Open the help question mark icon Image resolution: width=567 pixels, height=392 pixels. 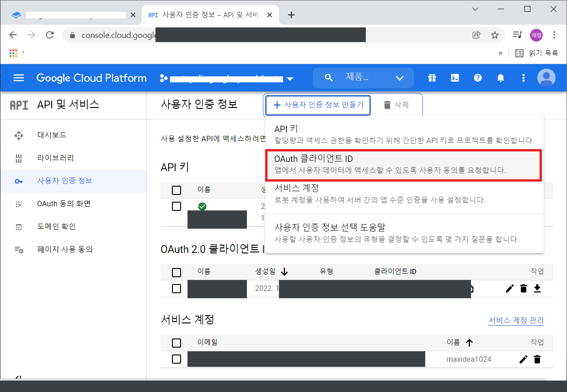478,78
